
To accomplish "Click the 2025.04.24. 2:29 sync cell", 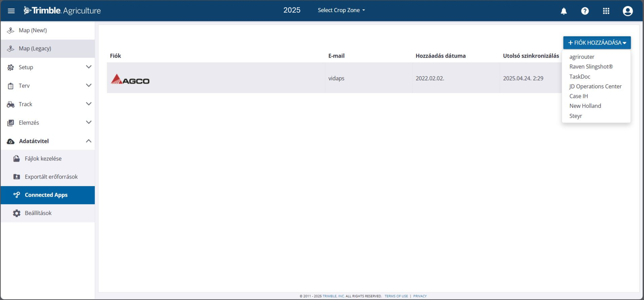I will [523, 78].
